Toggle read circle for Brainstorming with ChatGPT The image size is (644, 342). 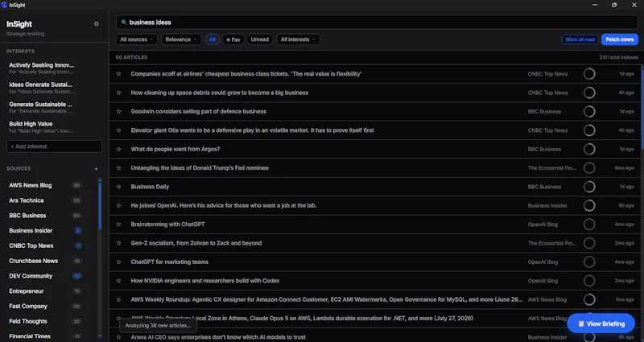[x=589, y=225]
